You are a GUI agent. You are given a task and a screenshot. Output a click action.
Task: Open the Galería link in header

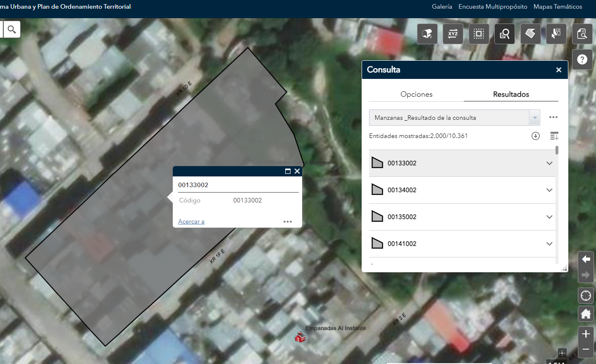click(442, 7)
